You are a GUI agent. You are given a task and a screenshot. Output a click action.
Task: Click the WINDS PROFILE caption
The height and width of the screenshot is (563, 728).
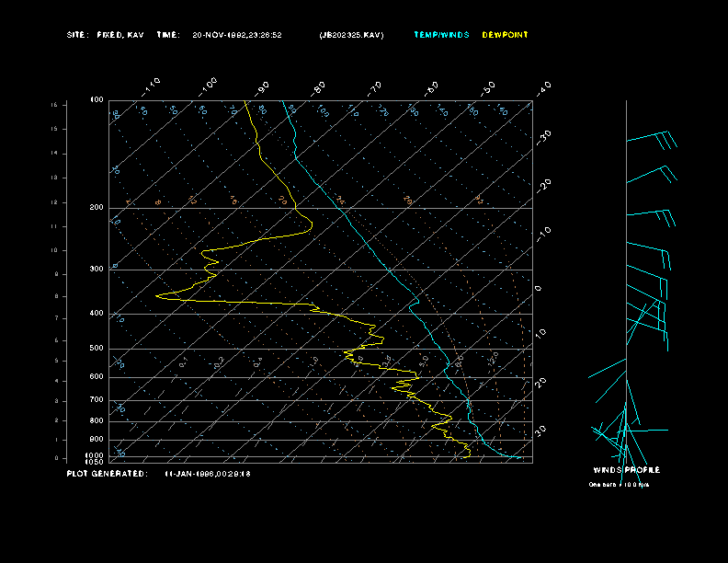click(626, 470)
